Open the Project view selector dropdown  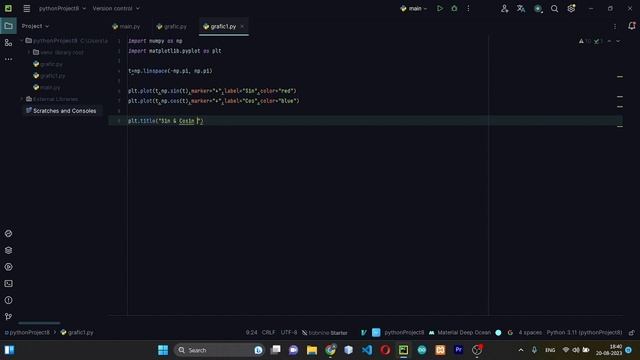35,26
